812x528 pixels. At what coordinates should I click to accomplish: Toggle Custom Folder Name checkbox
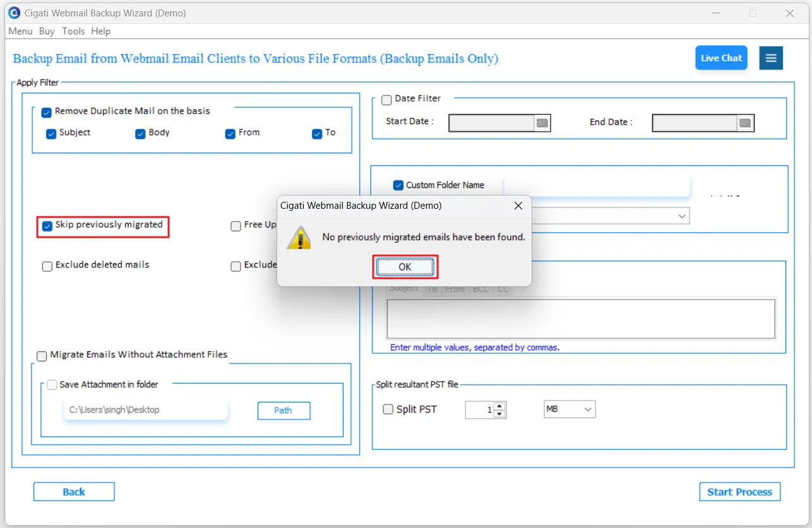(398, 185)
